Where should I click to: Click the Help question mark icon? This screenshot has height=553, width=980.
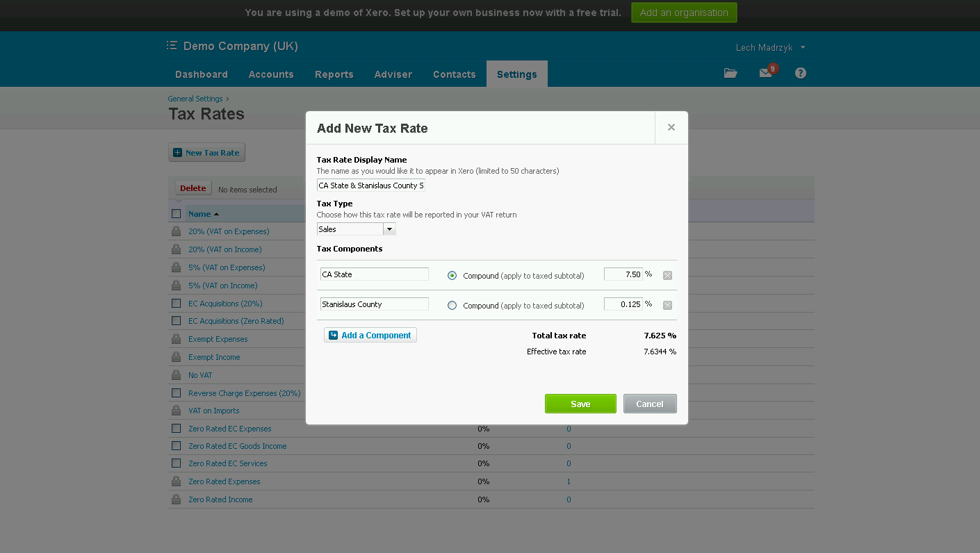pos(801,73)
